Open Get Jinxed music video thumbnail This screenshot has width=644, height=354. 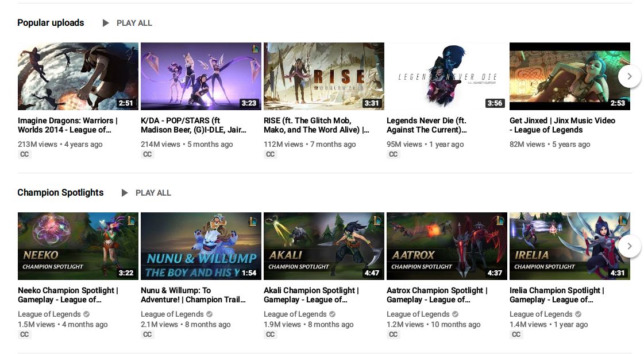pyautogui.click(x=570, y=76)
